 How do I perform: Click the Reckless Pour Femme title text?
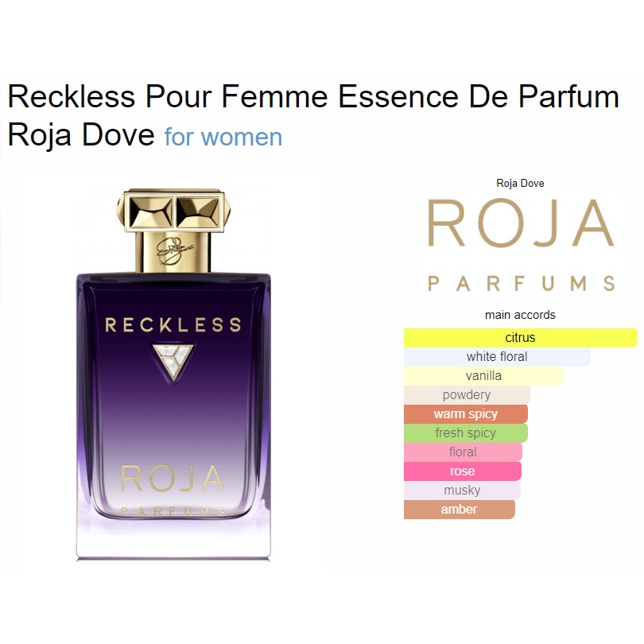point(313,96)
